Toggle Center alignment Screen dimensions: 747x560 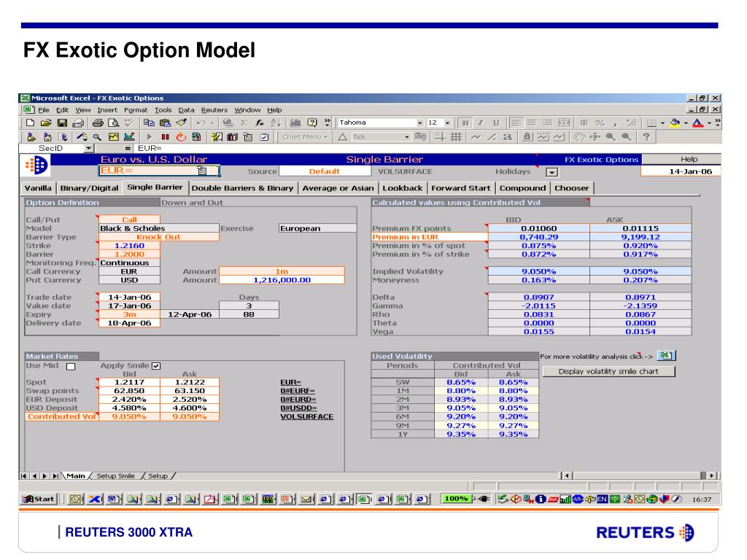pyautogui.click(x=532, y=122)
